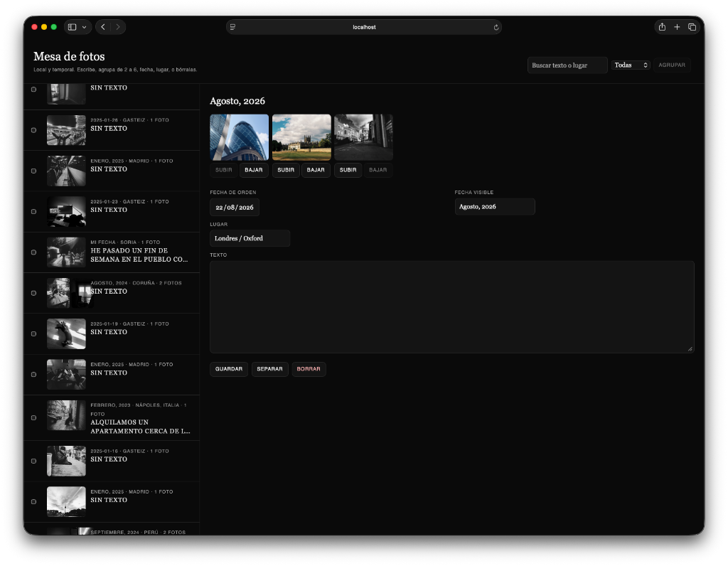The height and width of the screenshot is (566, 728).
Task: Open the glass skyscraper photo thumbnail
Action: coord(239,137)
